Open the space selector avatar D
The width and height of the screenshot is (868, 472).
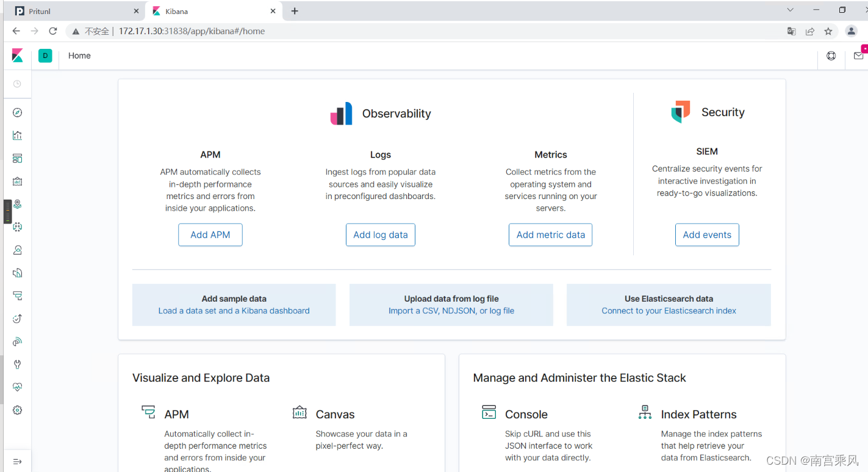pos(45,56)
